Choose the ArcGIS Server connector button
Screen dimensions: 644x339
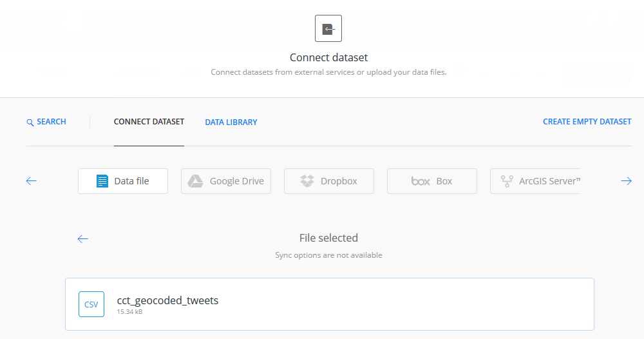535,181
